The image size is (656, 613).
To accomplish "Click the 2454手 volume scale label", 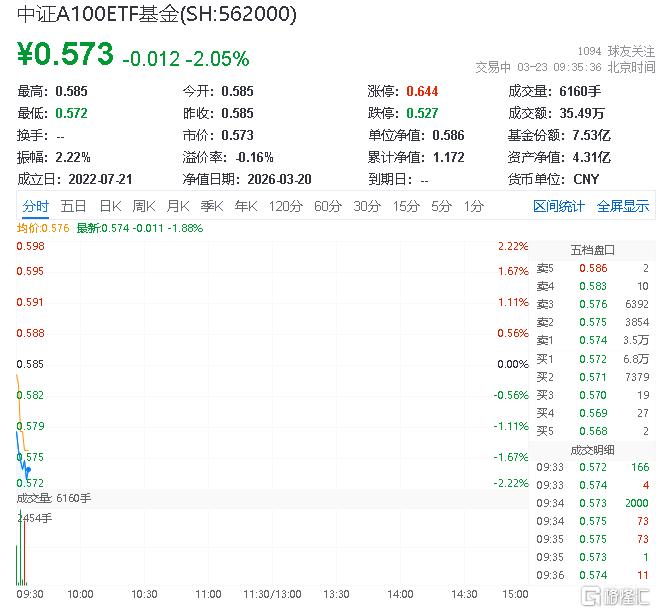I will click(34, 518).
